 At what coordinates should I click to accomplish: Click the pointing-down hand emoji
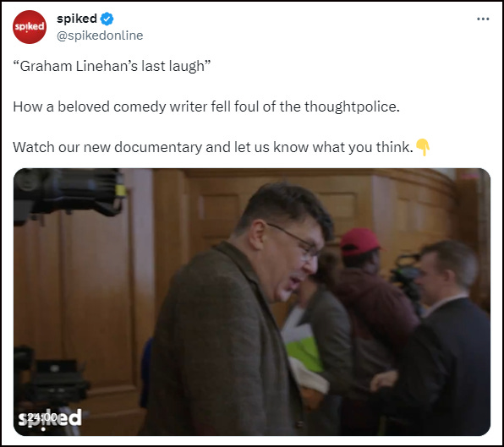(x=423, y=147)
